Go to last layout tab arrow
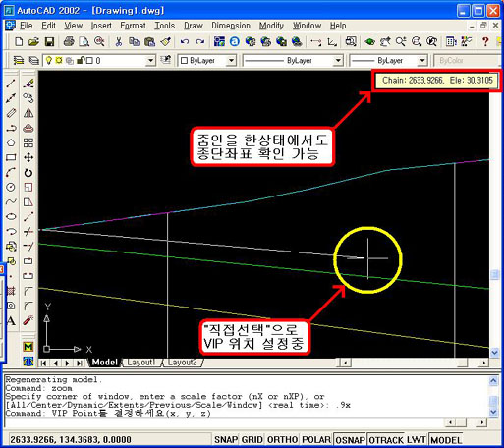This screenshot has height=448, width=504. pos(79,363)
